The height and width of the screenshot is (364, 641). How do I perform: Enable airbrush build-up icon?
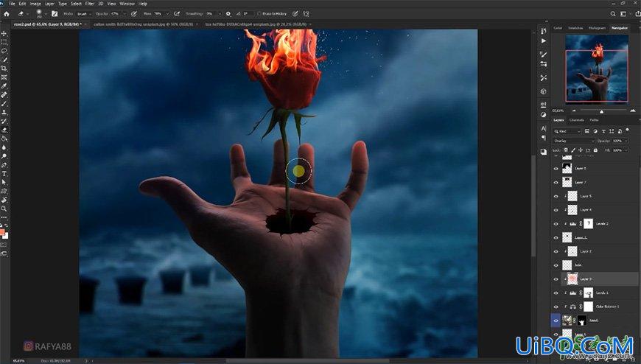coord(177,13)
